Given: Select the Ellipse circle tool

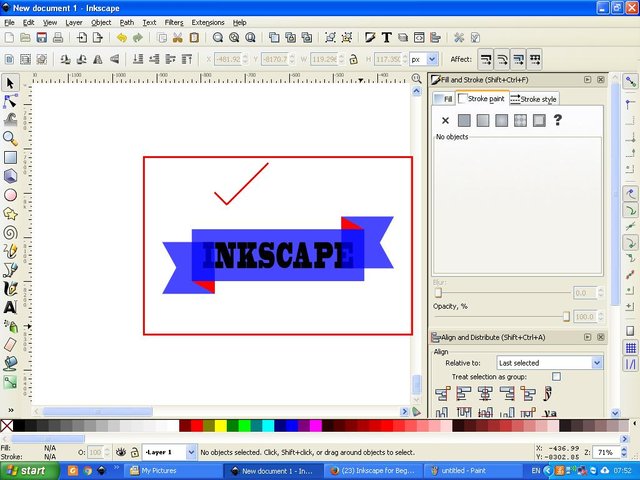Looking at the screenshot, I should (x=10, y=195).
